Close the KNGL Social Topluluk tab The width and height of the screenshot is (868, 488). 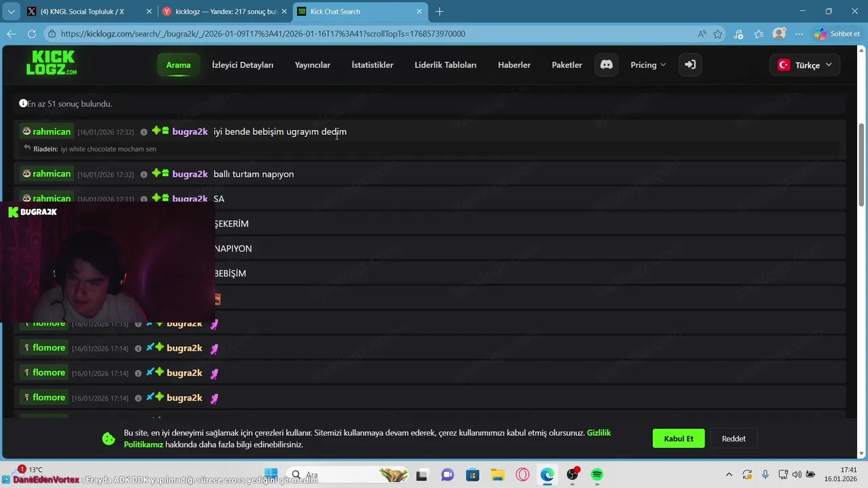click(149, 12)
